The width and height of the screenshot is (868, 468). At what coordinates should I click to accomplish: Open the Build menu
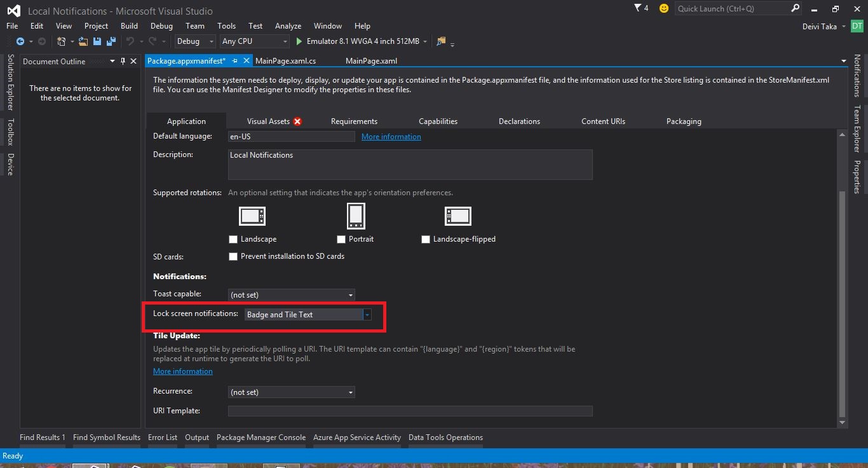pos(129,26)
